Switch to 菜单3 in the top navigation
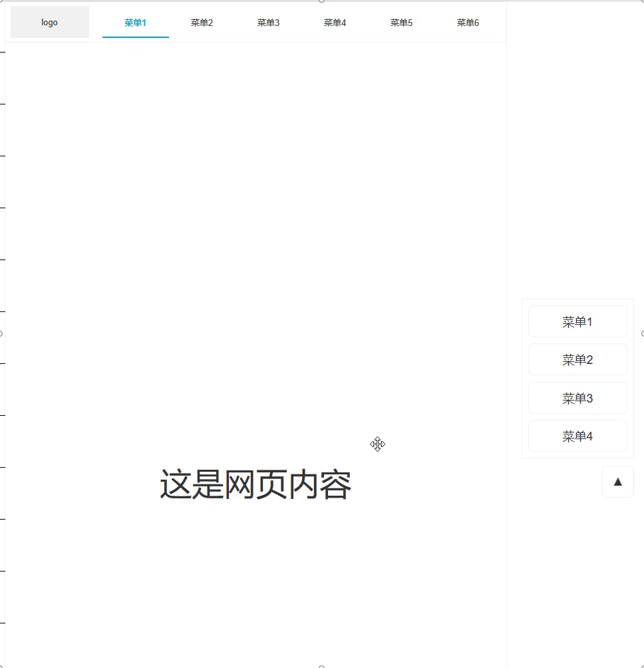 click(268, 23)
